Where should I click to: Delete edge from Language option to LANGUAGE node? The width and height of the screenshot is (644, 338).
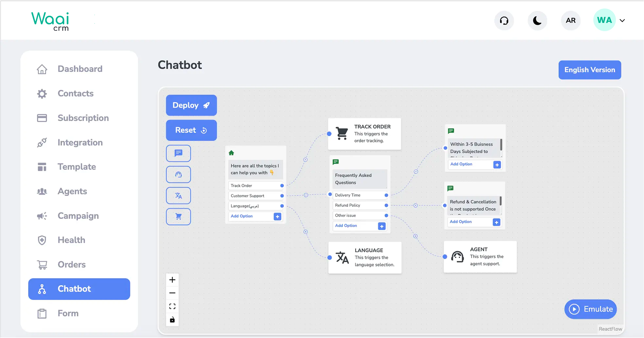(305, 232)
